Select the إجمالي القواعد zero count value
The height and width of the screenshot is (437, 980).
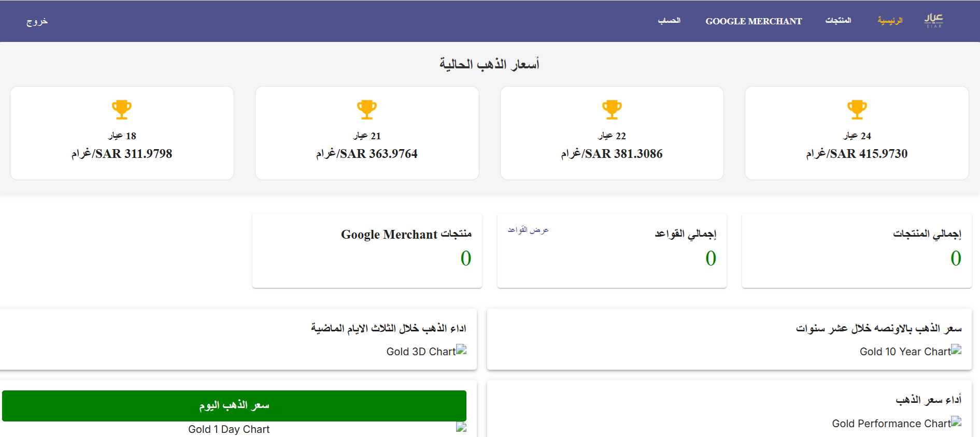[711, 258]
